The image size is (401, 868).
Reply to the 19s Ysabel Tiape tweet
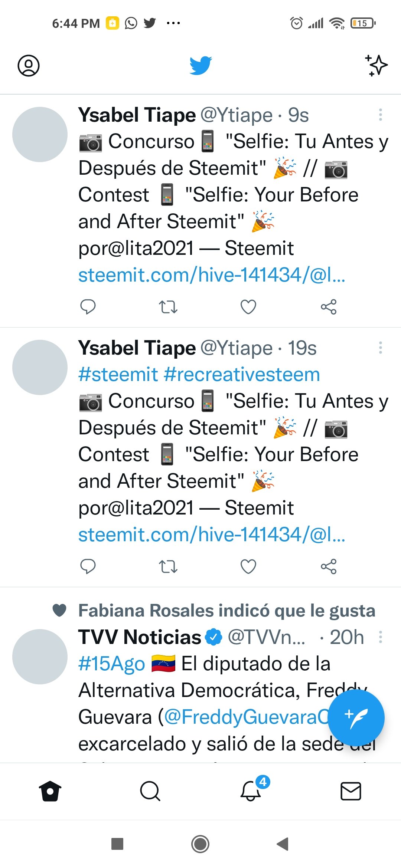88,566
